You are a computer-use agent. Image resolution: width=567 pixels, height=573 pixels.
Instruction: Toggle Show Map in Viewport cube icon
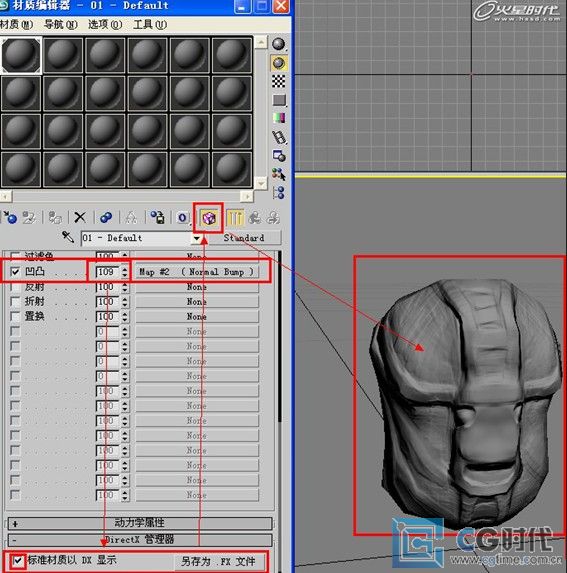pyautogui.click(x=209, y=218)
